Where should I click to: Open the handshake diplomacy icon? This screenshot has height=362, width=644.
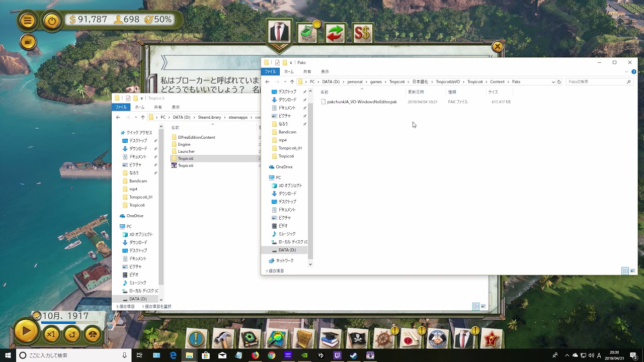pyautogui.click(x=437, y=338)
